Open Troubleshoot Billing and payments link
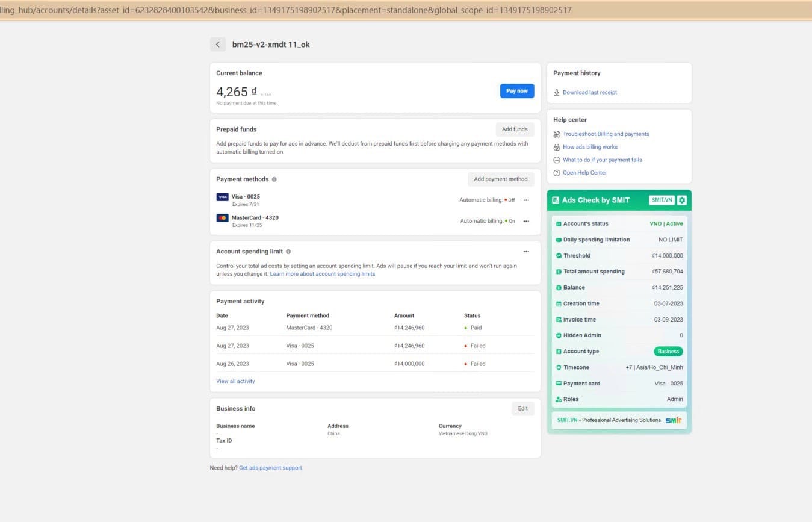The image size is (812, 522). pos(606,134)
